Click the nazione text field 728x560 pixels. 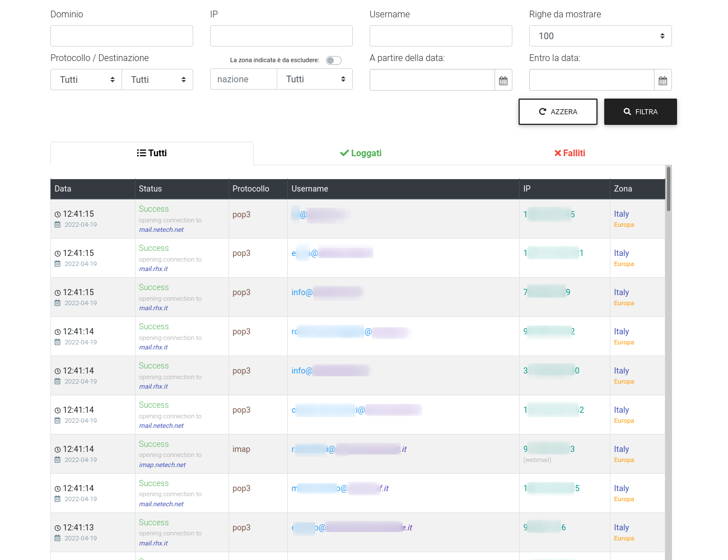click(244, 79)
